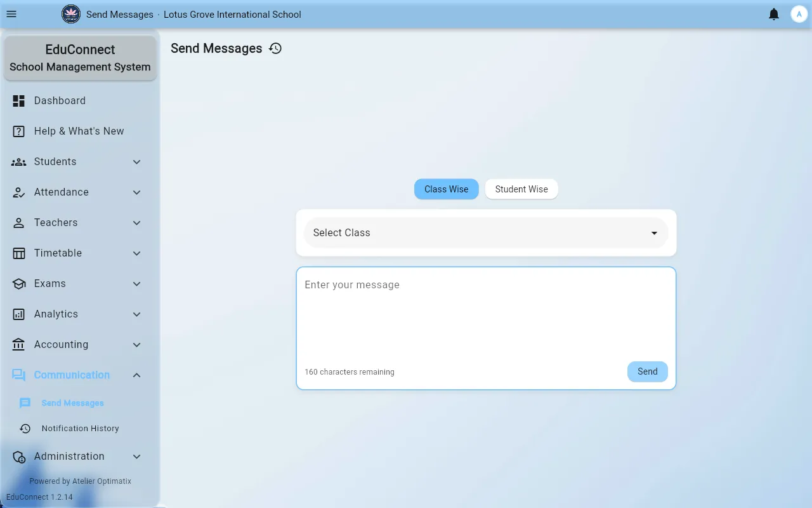Image resolution: width=812 pixels, height=508 pixels.
Task: Click the Analytics chart icon
Action: click(x=19, y=314)
